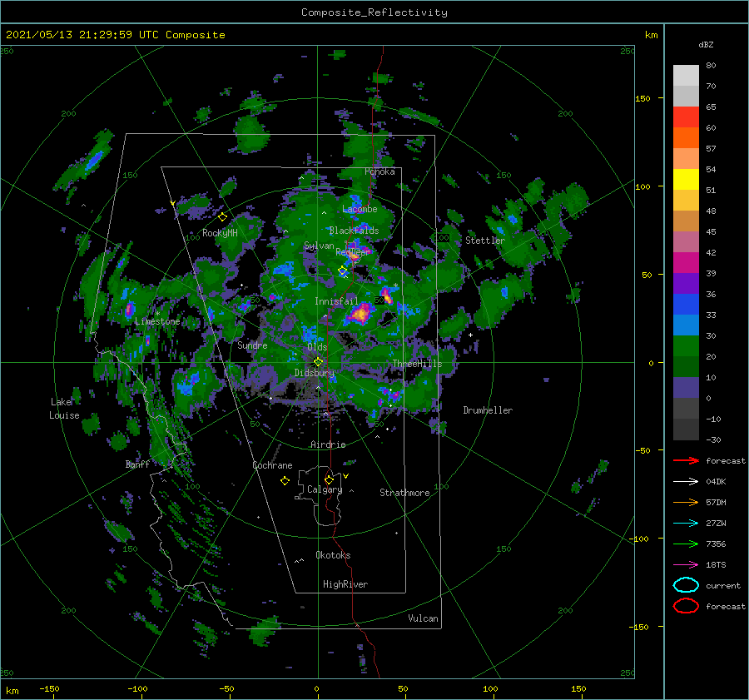
Task: Click the RockyMH label
Action: (x=220, y=233)
